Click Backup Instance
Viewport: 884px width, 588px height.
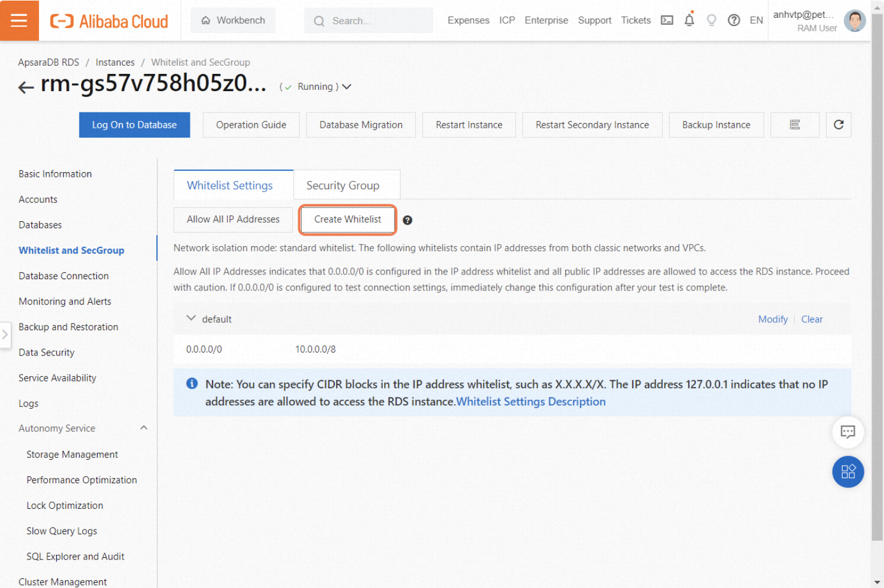[x=716, y=125]
